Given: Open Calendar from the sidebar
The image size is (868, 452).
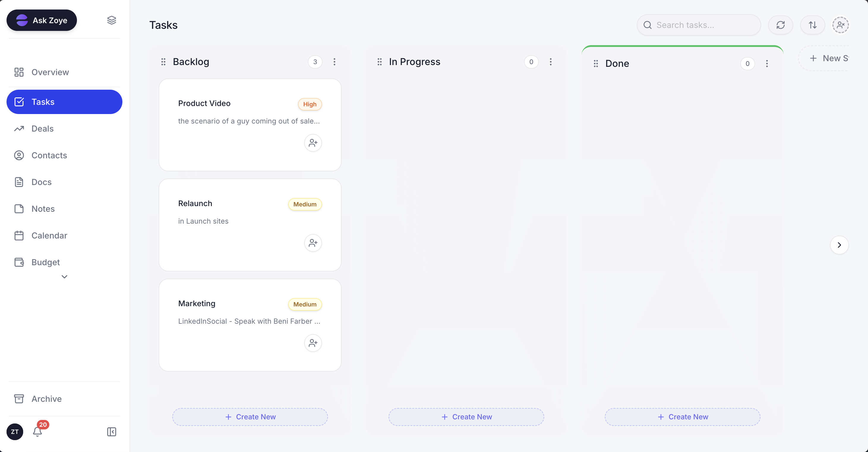Looking at the screenshot, I should coord(49,236).
